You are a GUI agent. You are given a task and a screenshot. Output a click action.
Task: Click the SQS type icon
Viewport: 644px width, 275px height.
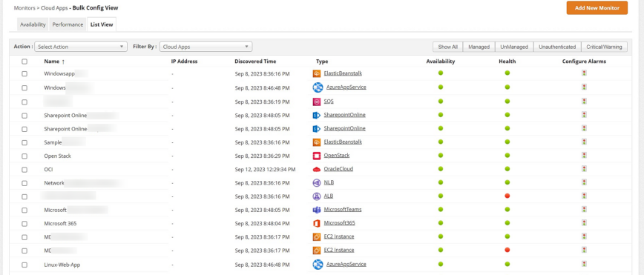coord(316,102)
